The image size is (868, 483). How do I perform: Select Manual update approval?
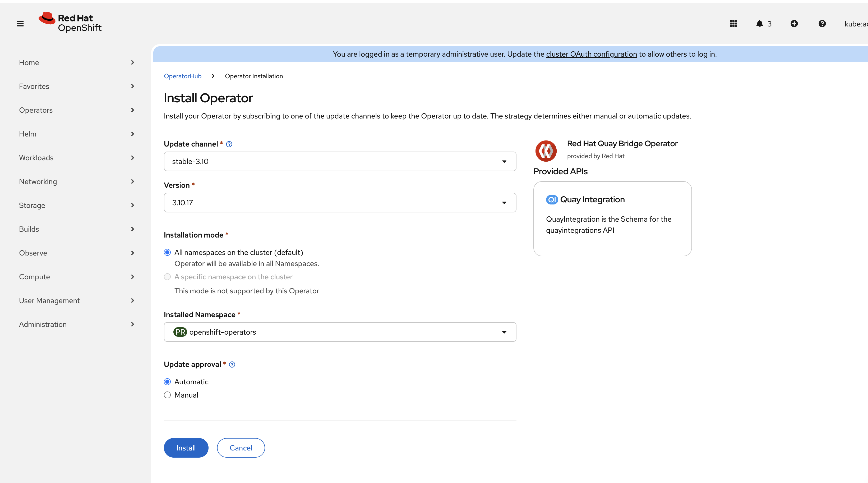coord(168,395)
